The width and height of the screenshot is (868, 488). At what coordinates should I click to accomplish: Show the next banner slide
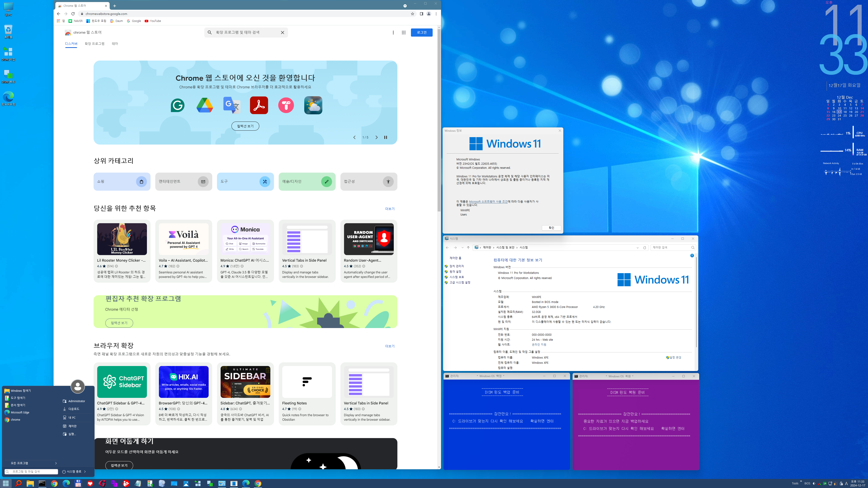point(376,137)
